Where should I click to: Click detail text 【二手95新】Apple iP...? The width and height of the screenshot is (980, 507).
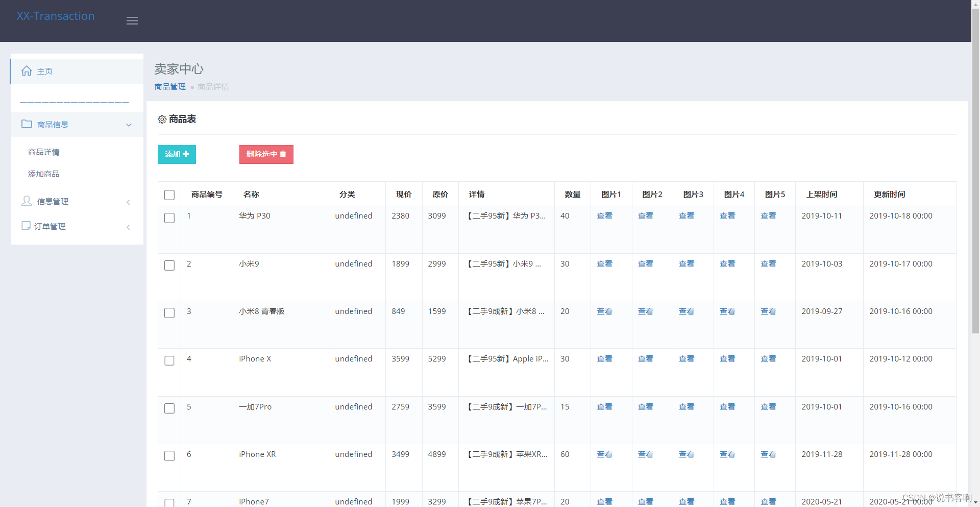507,359
